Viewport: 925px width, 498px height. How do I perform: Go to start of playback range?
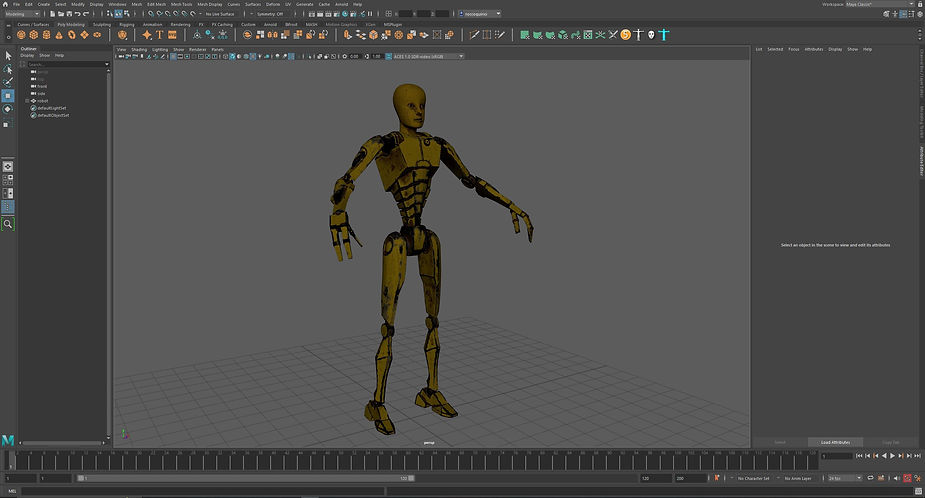(x=859, y=456)
